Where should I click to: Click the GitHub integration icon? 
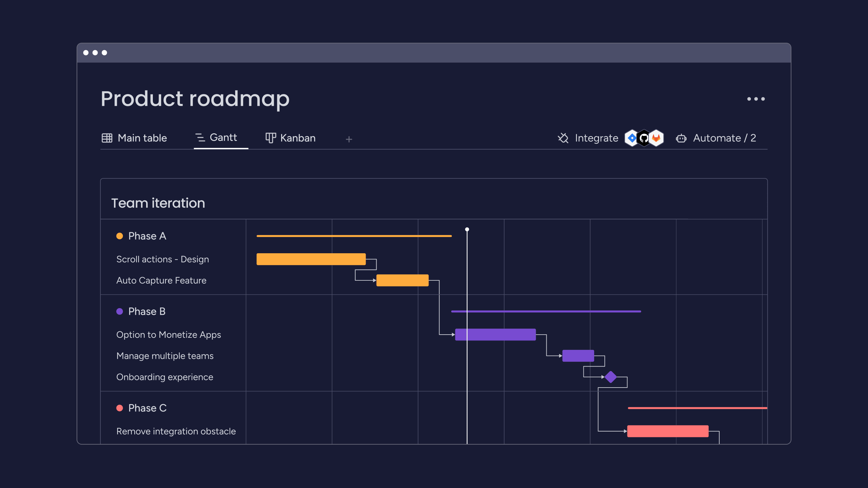tap(643, 138)
